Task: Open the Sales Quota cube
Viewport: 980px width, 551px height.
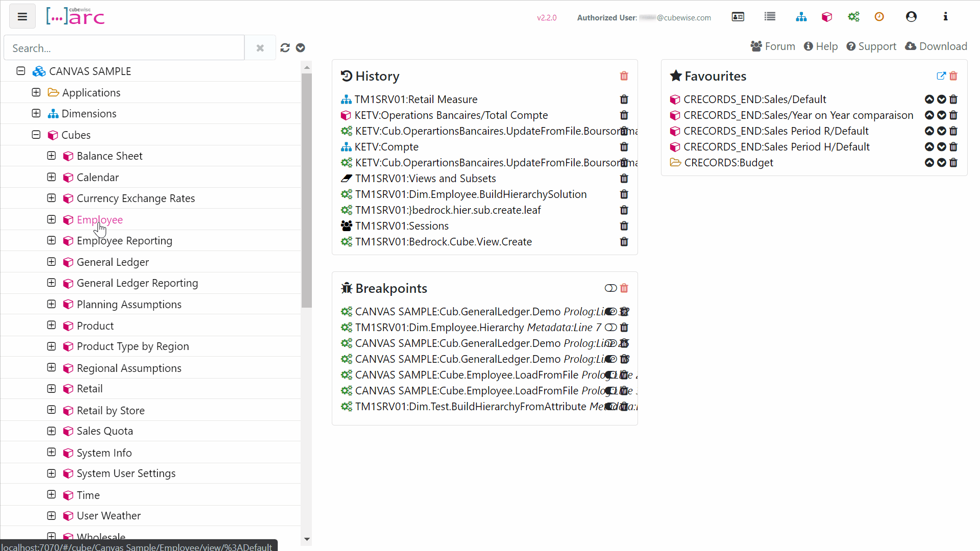Action: point(105,431)
